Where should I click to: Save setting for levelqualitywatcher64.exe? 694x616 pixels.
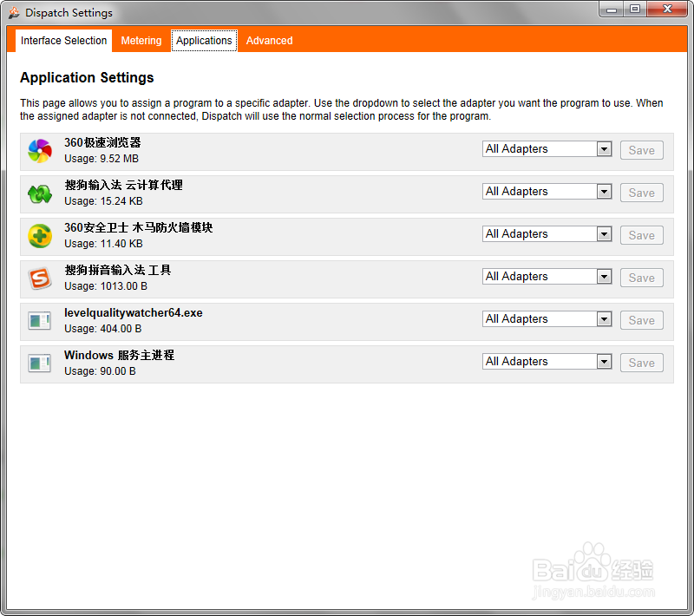[x=641, y=320]
